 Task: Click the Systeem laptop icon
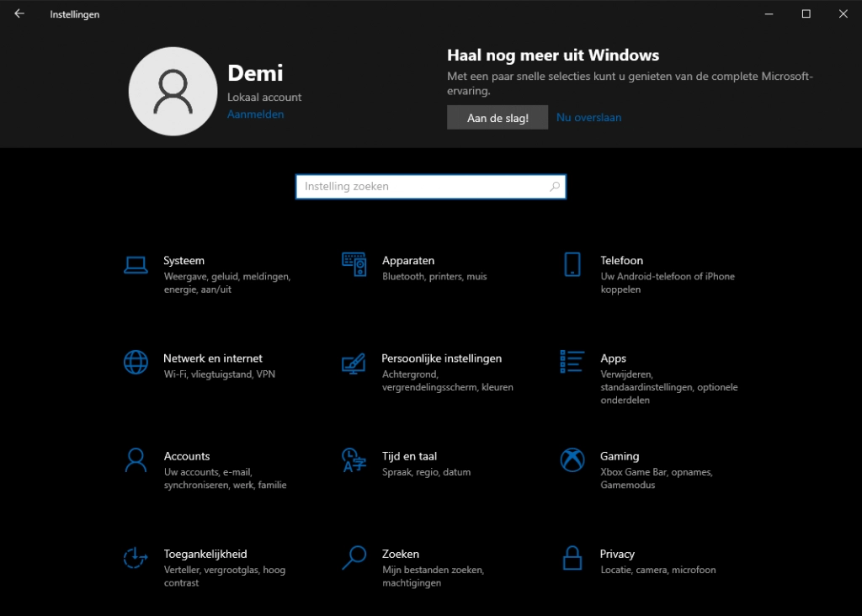136,264
